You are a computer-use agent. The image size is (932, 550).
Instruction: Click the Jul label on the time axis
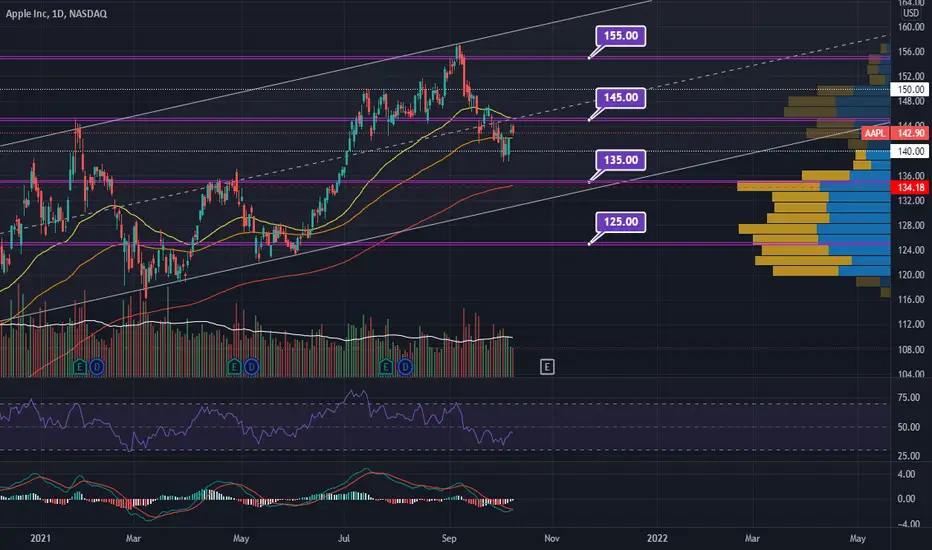344,538
